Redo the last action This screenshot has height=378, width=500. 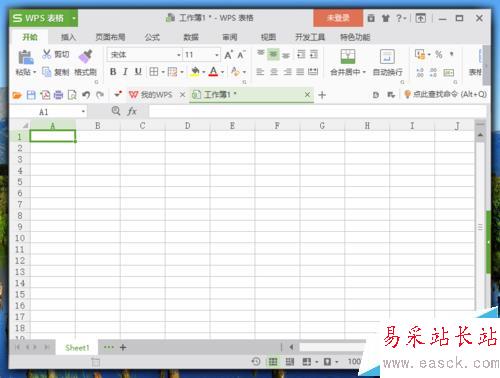click(100, 95)
